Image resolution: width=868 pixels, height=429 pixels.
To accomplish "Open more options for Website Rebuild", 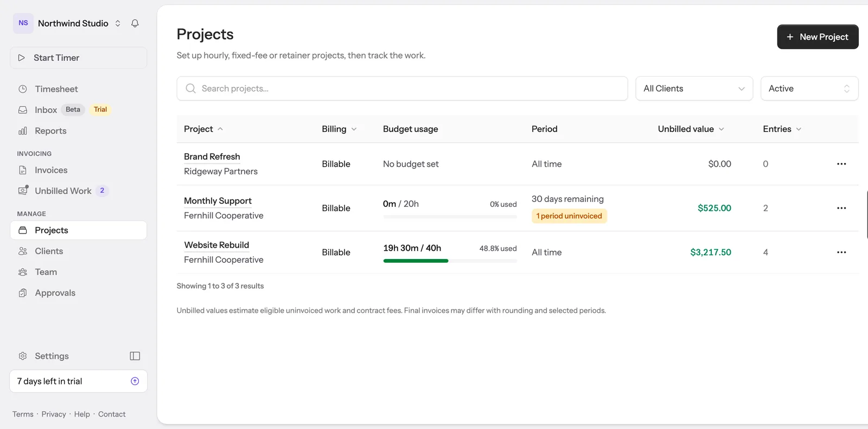I will point(841,253).
